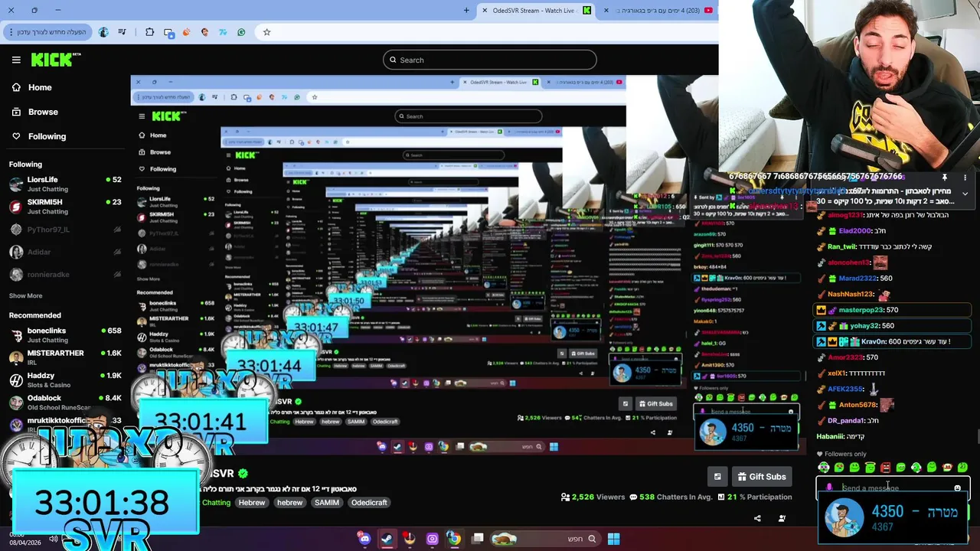Switch to the YouTube browser tab
980x551 pixels.
click(x=658, y=10)
